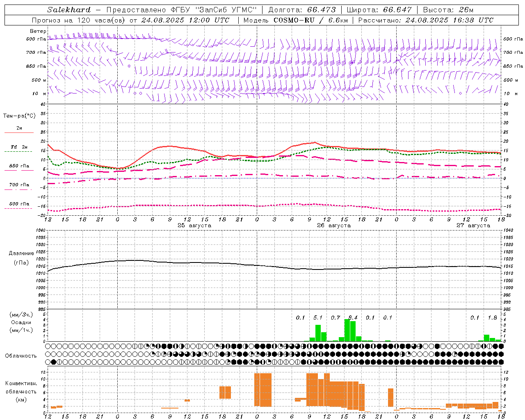Click the 0.7 precipitation total value
Viewport: 525px width, 420px height.
click(336, 317)
